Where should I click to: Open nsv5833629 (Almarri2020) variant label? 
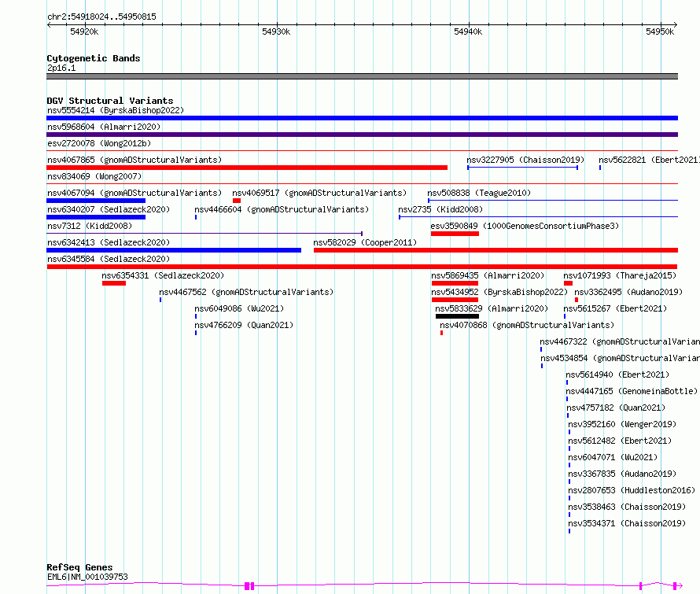point(492,308)
